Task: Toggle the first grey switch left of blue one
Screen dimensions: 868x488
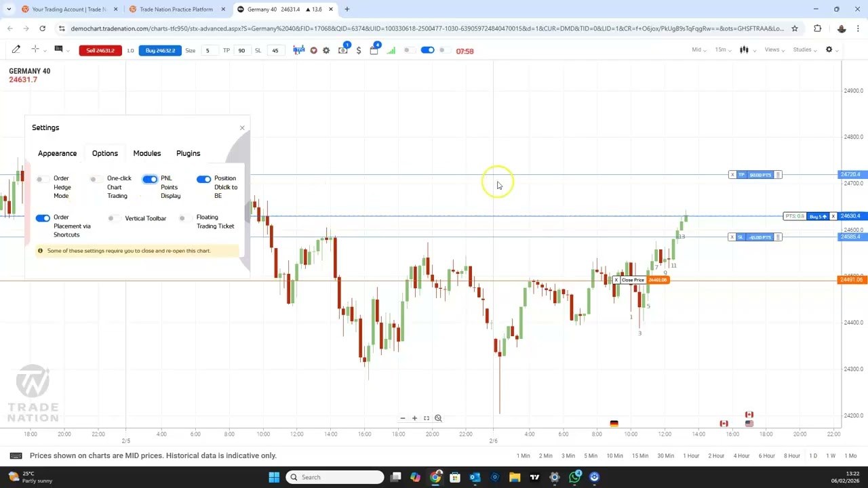Action: point(410,50)
